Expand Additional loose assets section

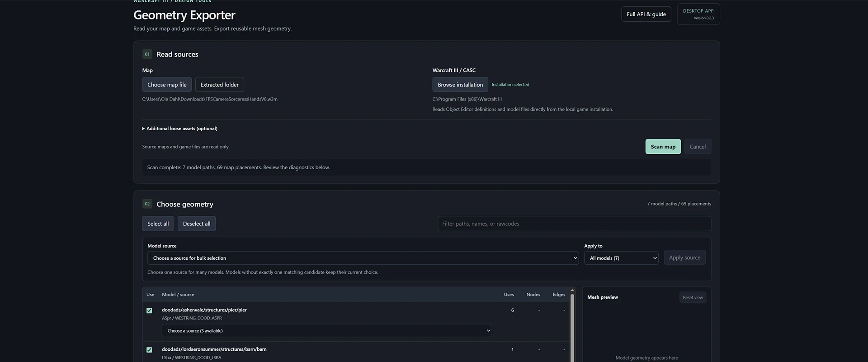(x=180, y=129)
